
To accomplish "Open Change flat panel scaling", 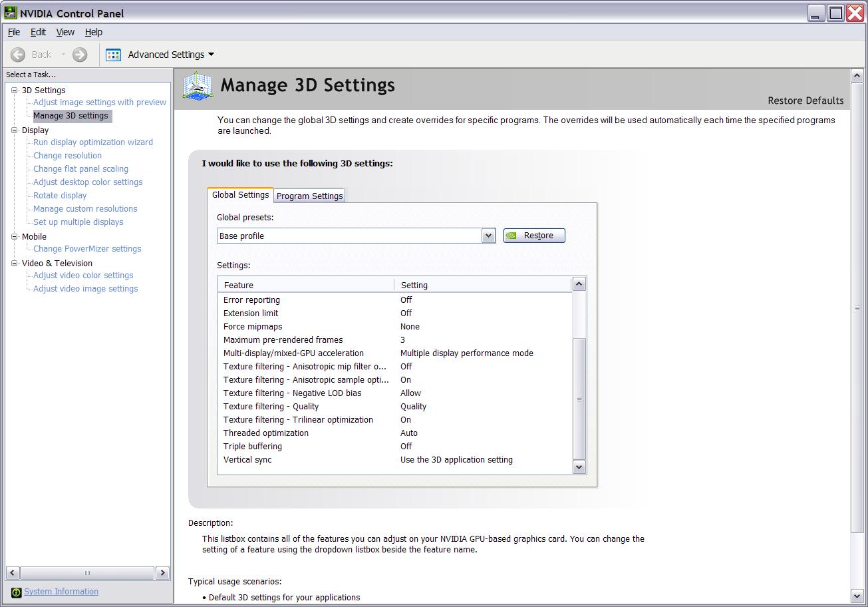I will click(81, 169).
